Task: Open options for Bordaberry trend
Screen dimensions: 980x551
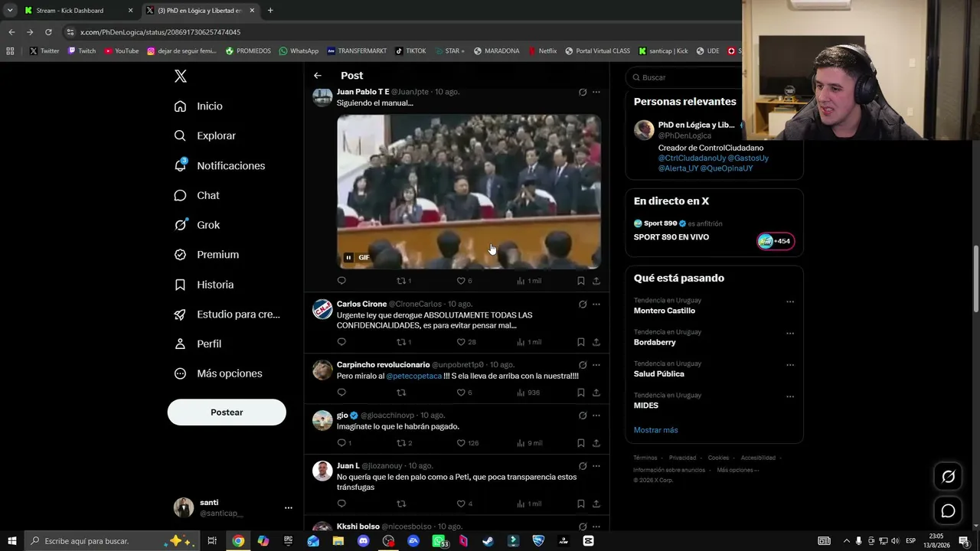Action: coord(790,333)
